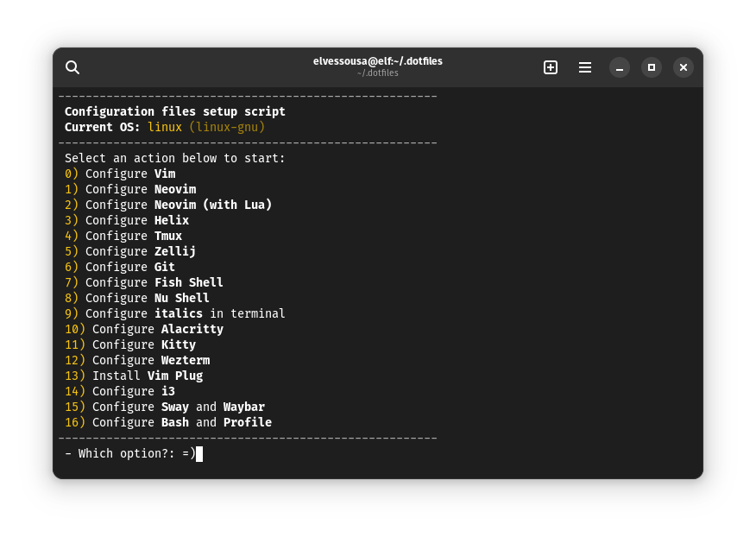Click the '(linux-gnu)' text

[x=227, y=127]
